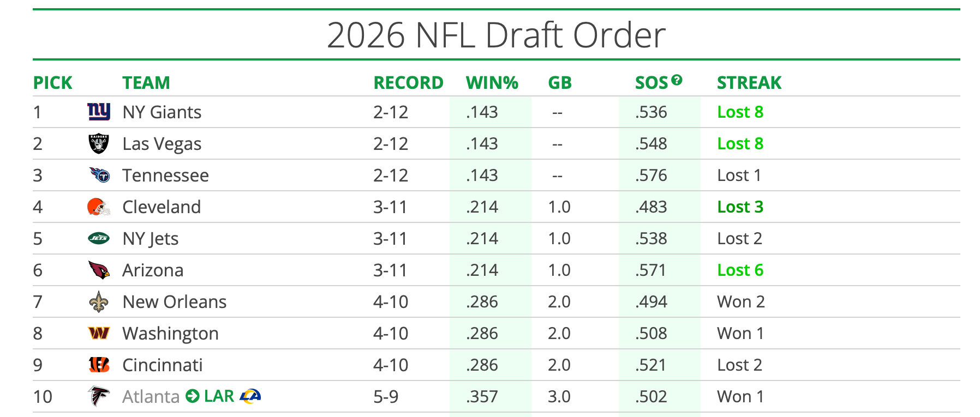Click the Cleveland Browns helmet logo
Screen dimensions: 980x417
pos(99,207)
